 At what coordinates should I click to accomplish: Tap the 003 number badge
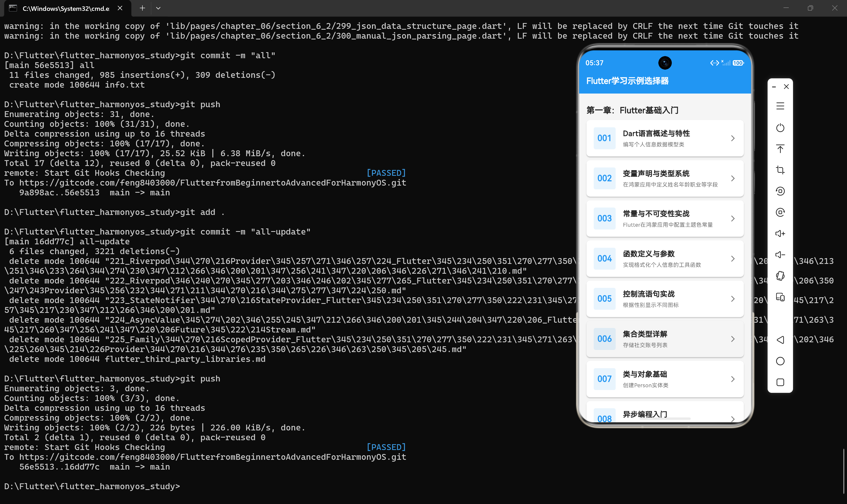604,218
